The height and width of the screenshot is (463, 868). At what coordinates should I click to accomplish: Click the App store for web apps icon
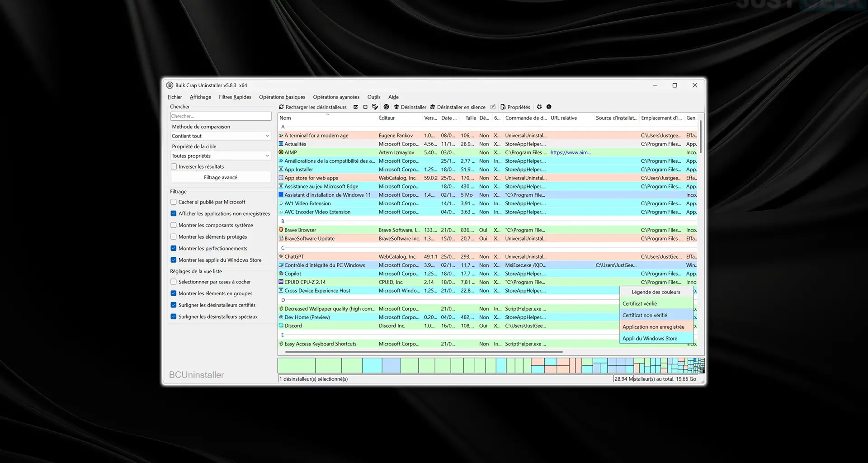(281, 178)
